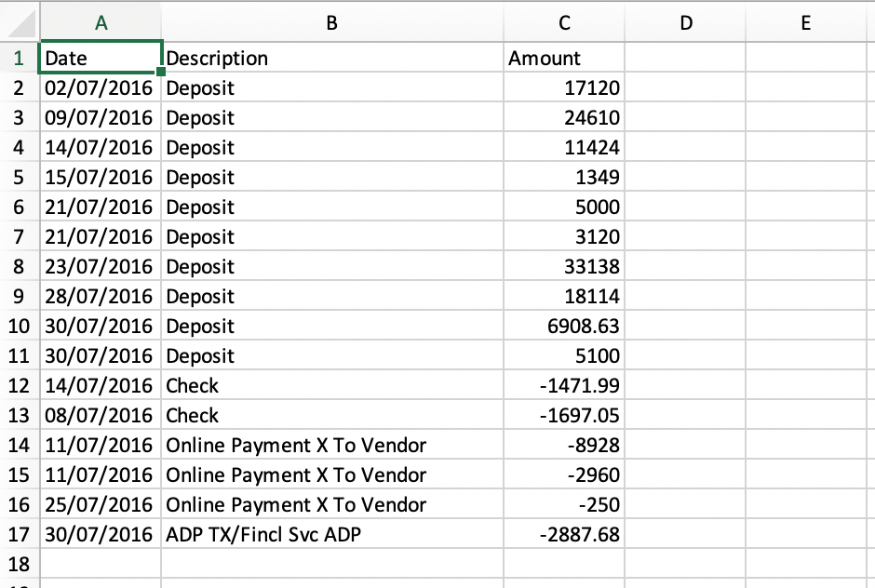Viewport: 875px width, 588px height.
Task: Select amount cell -8928
Action: tap(564, 445)
